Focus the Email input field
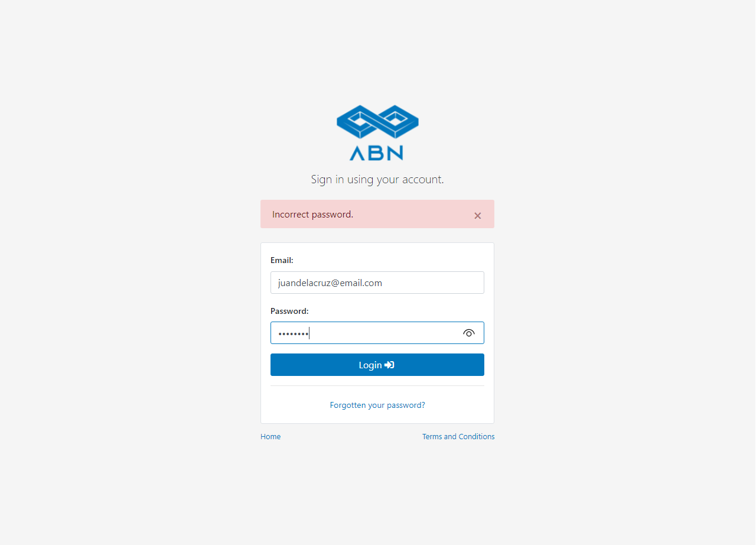 [377, 283]
